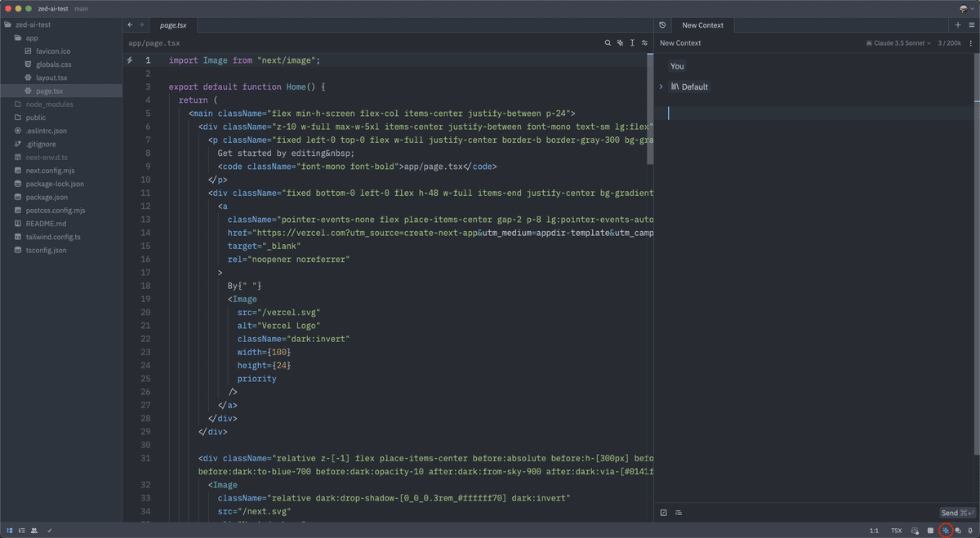Click the editor vertical scrollbar thumb

point(650,109)
